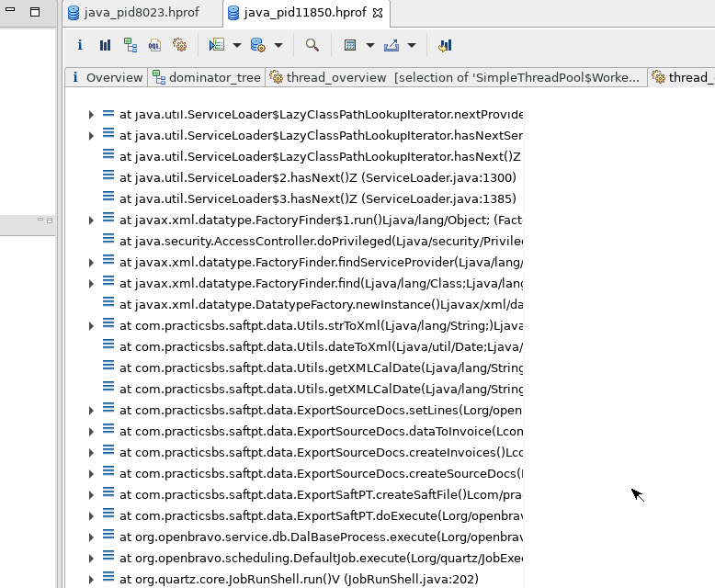Open the export dropdown arrow

coord(412,45)
